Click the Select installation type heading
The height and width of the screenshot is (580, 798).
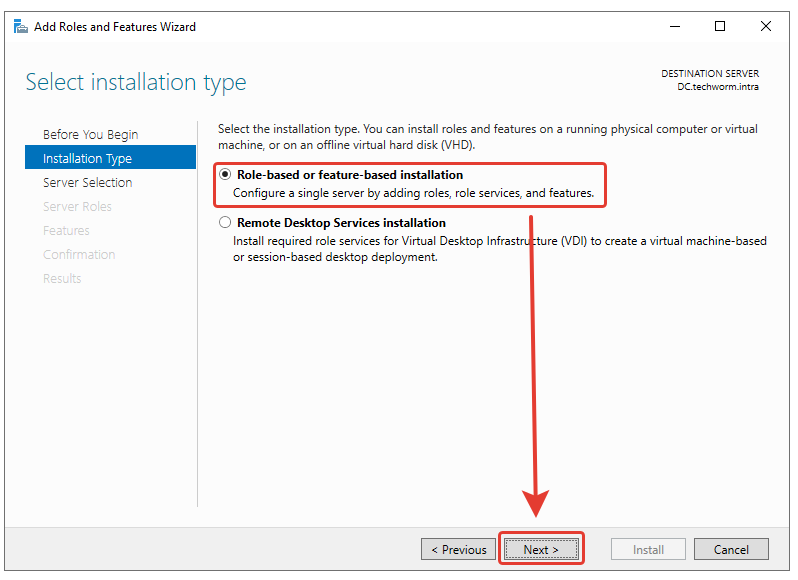coord(136,82)
